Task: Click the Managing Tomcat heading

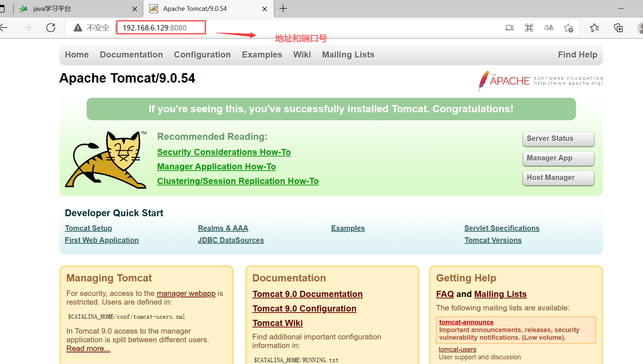Action: pyautogui.click(x=109, y=278)
